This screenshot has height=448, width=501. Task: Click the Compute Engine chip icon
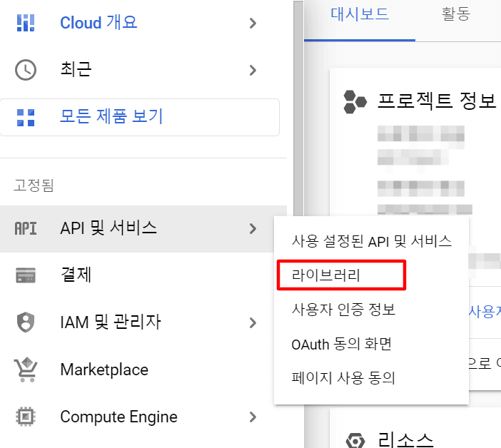26,417
